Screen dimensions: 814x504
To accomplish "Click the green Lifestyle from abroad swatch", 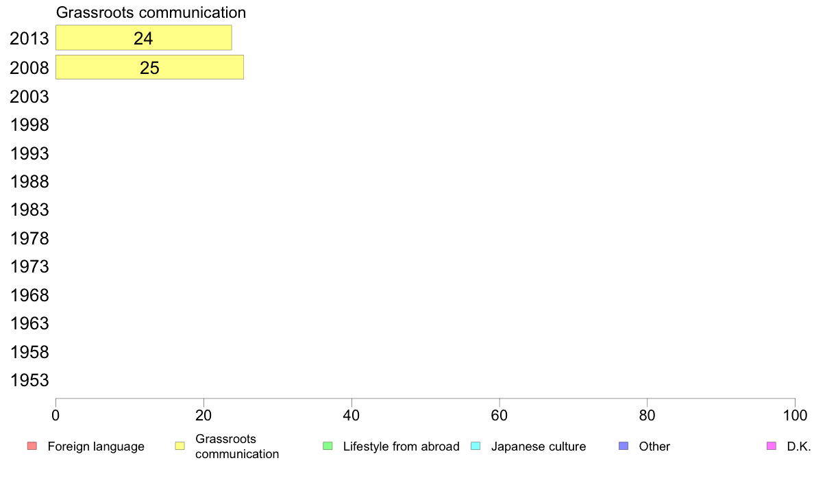I will click(x=328, y=446).
